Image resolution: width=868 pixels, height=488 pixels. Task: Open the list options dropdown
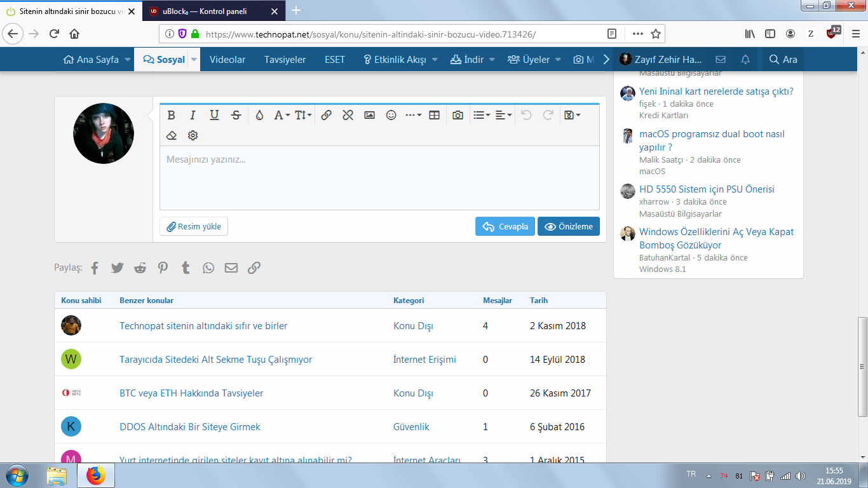pos(482,115)
